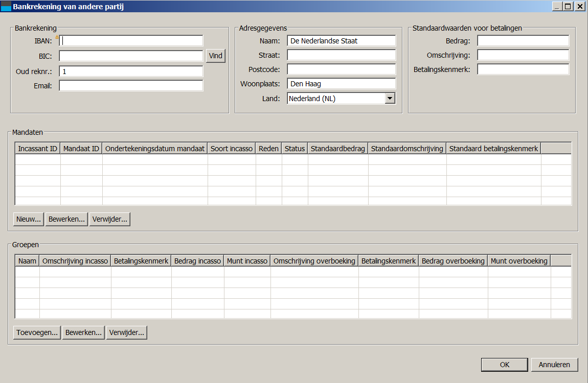Image resolution: width=588 pixels, height=383 pixels.
Task: Click Bewerken... under the Mandaten table
Action: [x=66, y=219]
